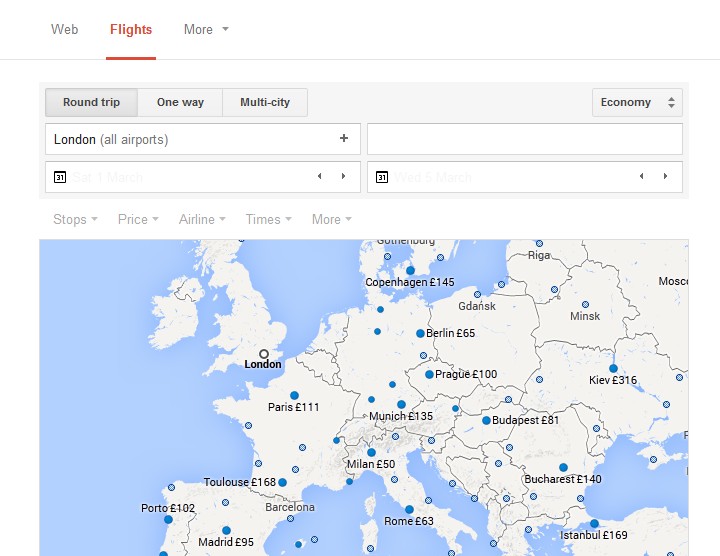Go to previous return date arrow

pyautogui.click(x=641, y=176)
